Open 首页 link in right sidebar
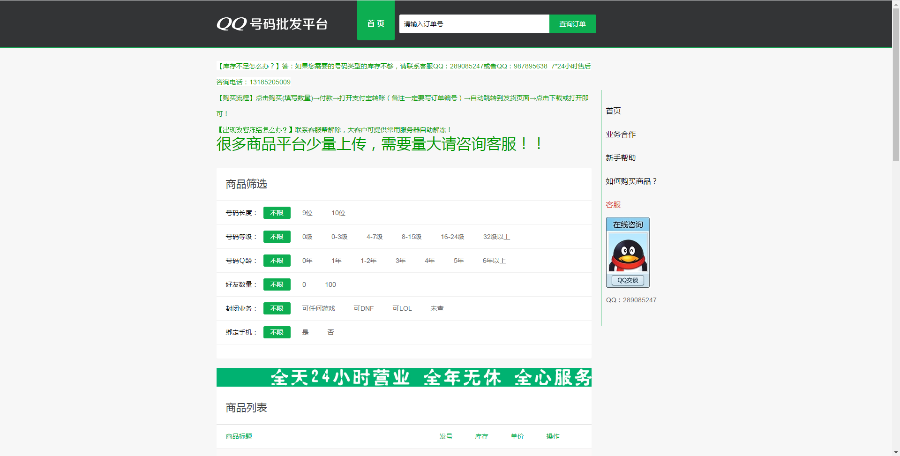This screenshot has height=456, width=900. pyautogui.click(x=613, y=111)
